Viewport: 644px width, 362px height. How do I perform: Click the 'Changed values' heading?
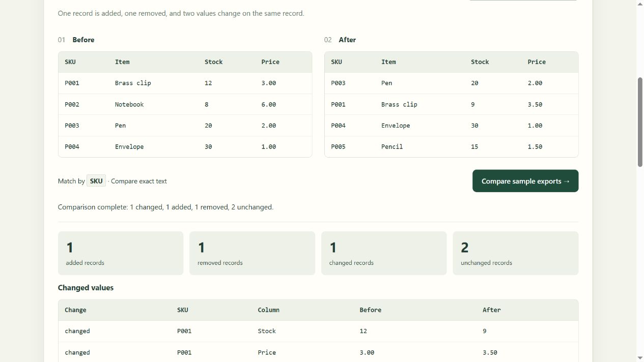click(x=86, y=288)
